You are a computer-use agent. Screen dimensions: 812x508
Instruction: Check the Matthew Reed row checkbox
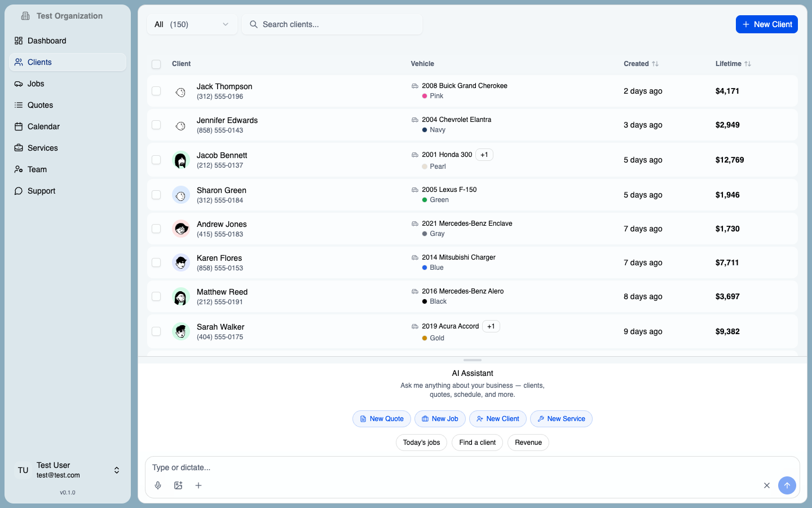pos(156,296)
